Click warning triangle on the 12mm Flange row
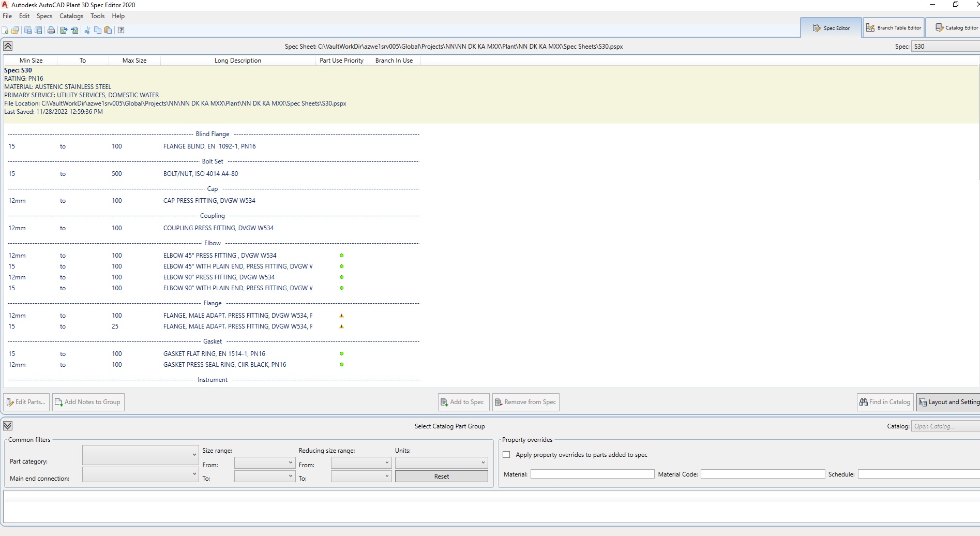The image size is (980, 536). tap(341, 315)
